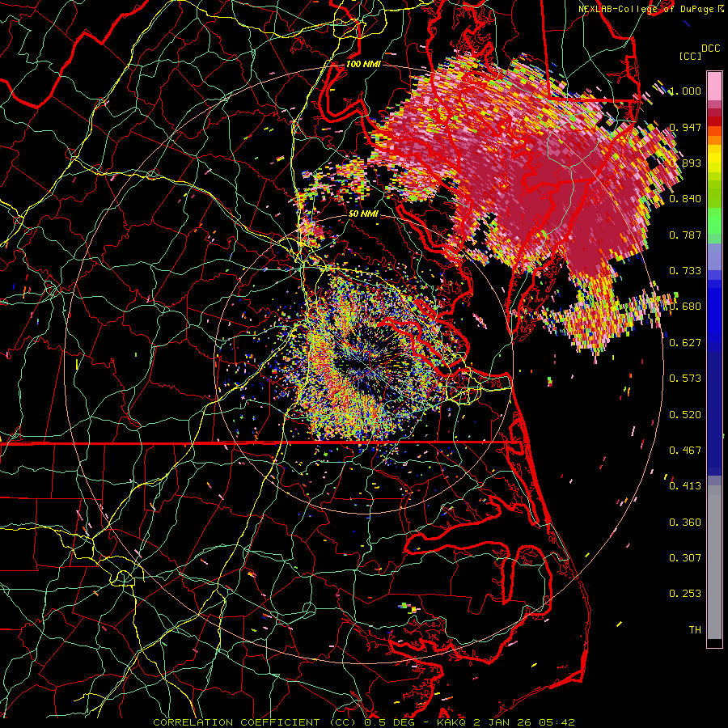This screenshot has width=728, height=728.
Task: Click the [CC] units label
Action: [691, 56]
